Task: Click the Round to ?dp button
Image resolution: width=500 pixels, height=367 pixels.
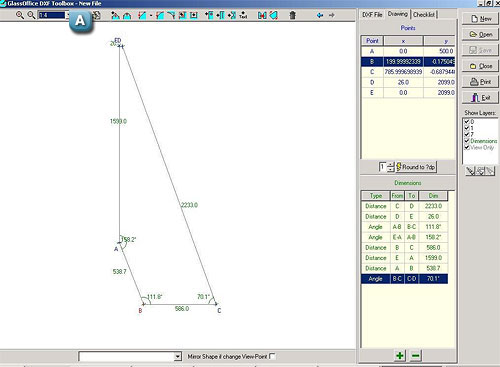Action: click(x=416, y=167)
